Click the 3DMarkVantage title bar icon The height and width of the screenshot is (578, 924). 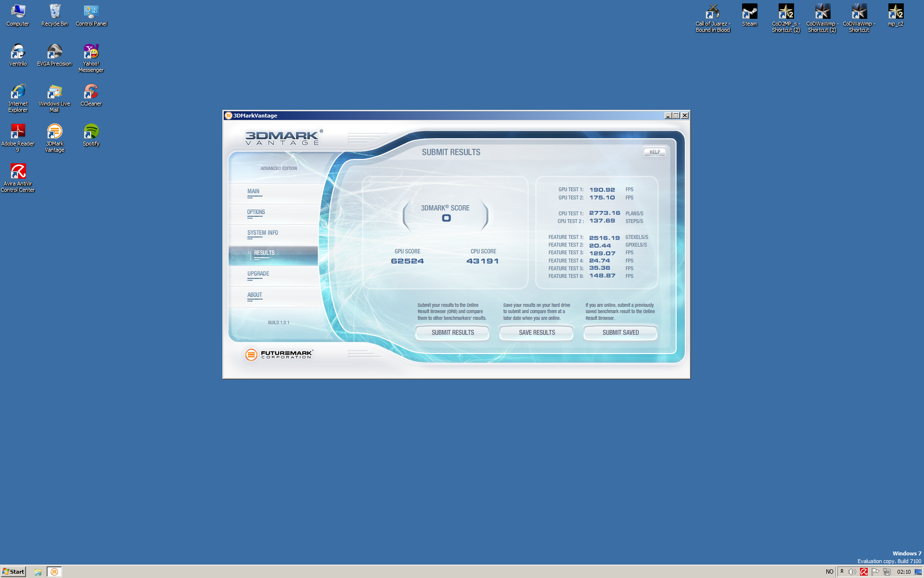click(229, 116)
